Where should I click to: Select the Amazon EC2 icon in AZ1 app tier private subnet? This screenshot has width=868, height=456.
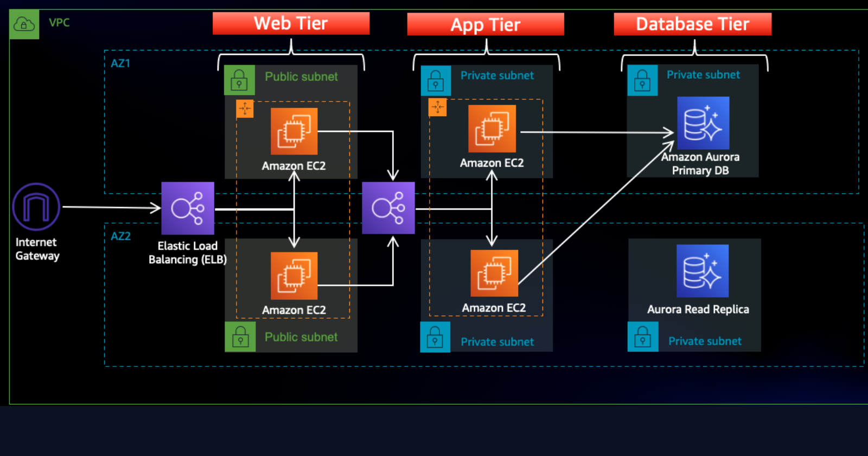492,129
